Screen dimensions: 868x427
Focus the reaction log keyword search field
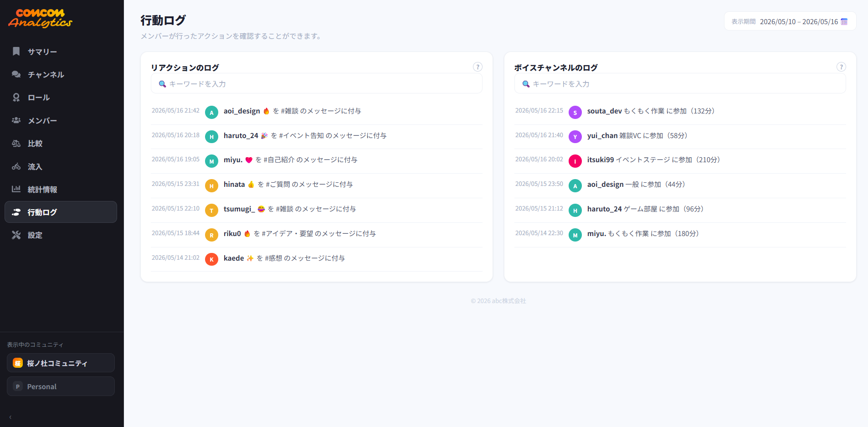(317, 84)
